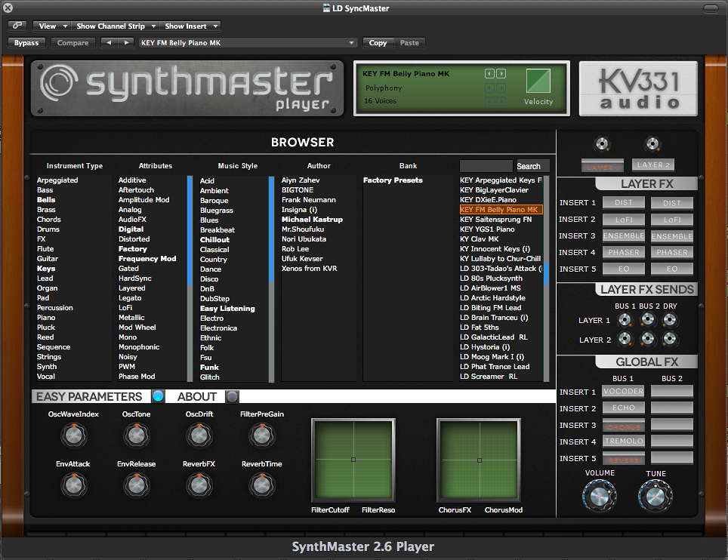Open the View dropdown menu

point(53,26)
